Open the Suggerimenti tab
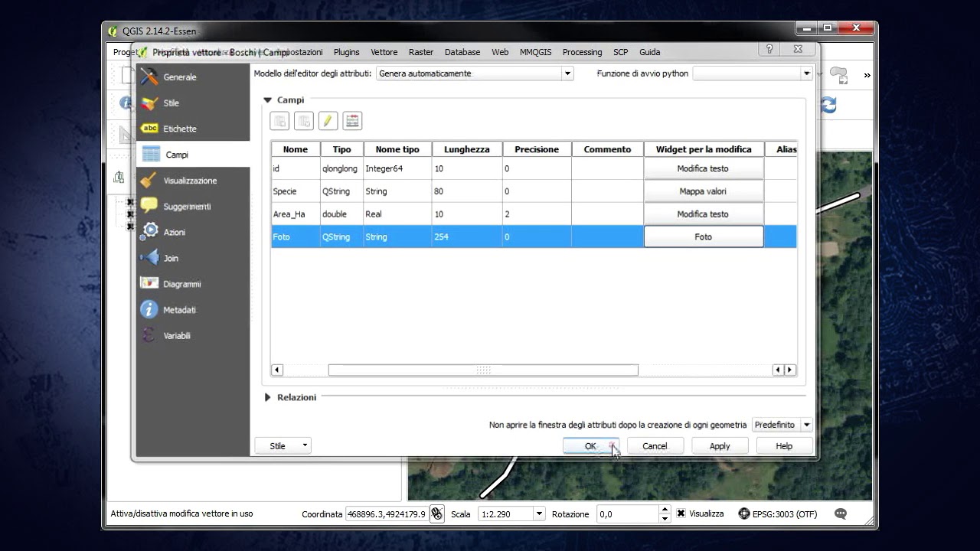980x551 pixels. click(193, 207)
